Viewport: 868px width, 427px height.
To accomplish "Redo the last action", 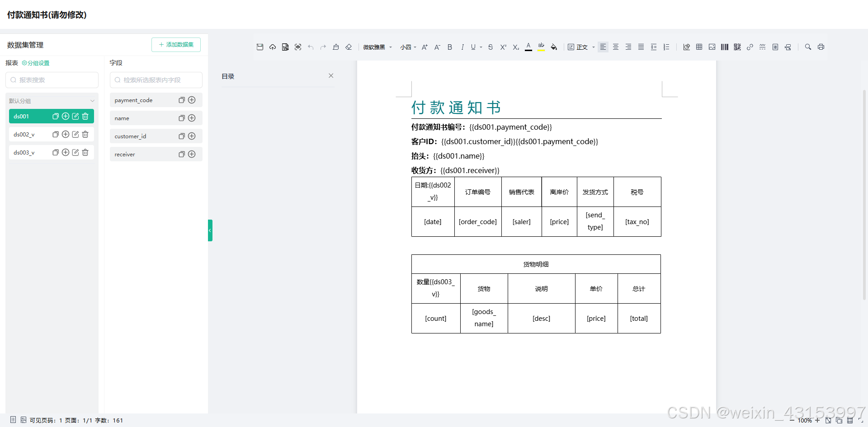I will pyautogui.click(x=323, y=47).
